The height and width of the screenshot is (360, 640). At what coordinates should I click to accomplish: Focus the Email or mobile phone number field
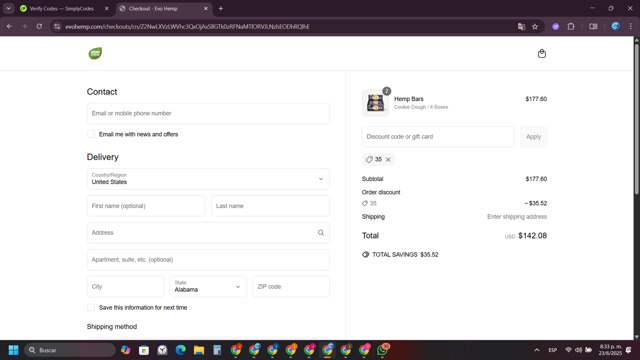click(208, 113)
